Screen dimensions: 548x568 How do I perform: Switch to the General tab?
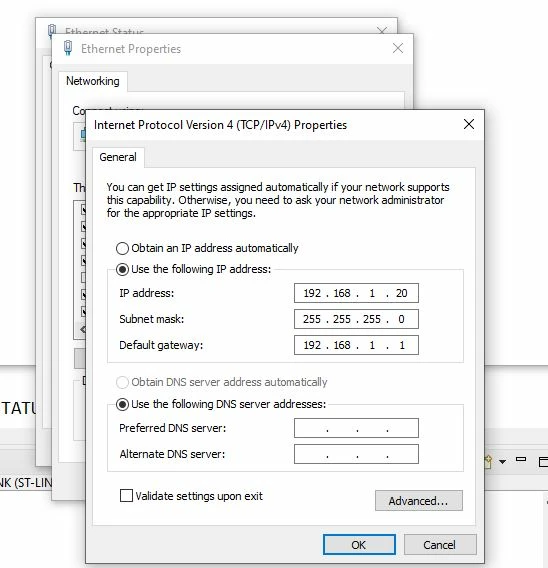point(118,157)
